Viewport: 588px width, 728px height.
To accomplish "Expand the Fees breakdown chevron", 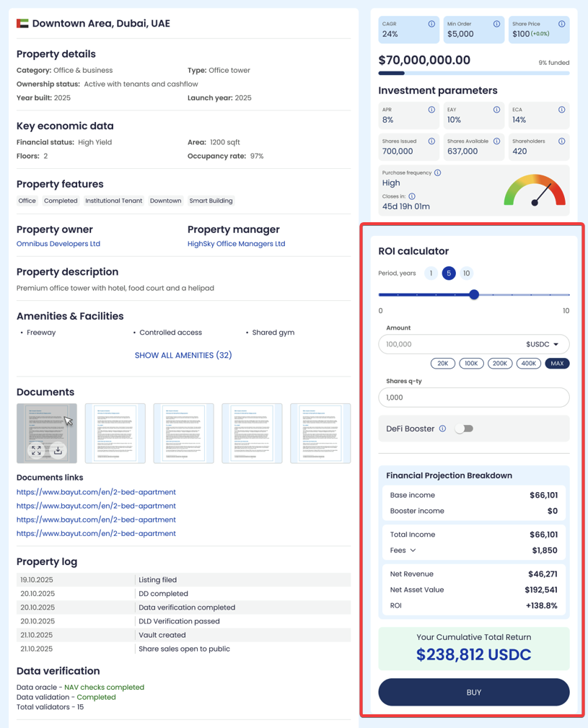I will 413,551.
